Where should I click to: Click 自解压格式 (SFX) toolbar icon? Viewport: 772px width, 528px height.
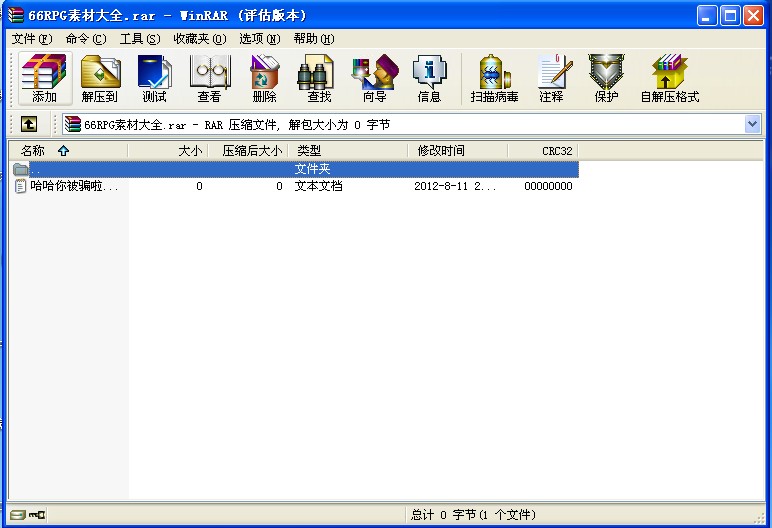[670, 78]
